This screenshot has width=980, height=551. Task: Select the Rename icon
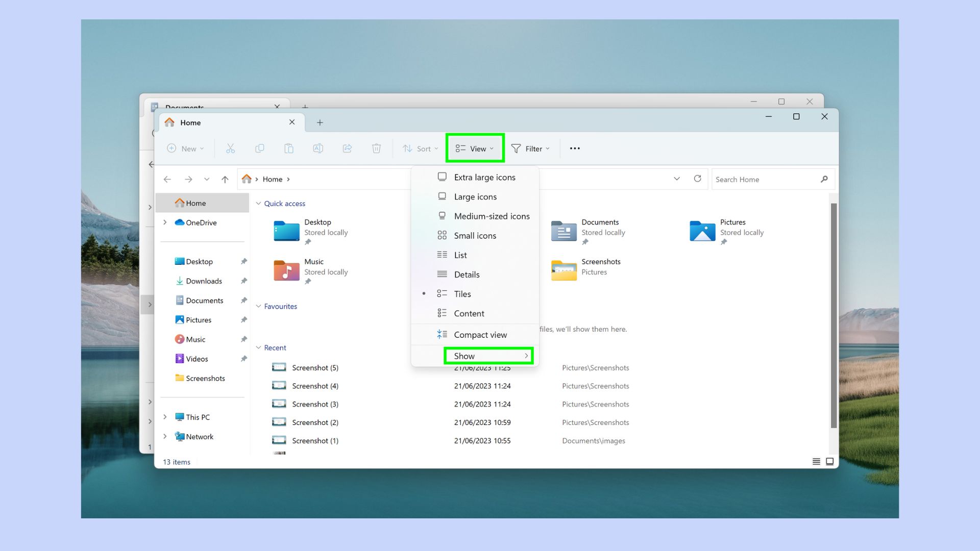pos(318,148)
